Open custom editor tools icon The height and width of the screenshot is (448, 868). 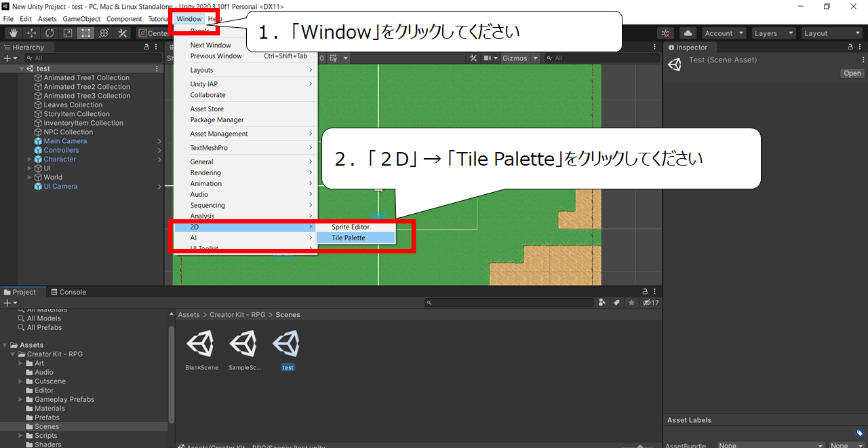(x=122, y=33)
